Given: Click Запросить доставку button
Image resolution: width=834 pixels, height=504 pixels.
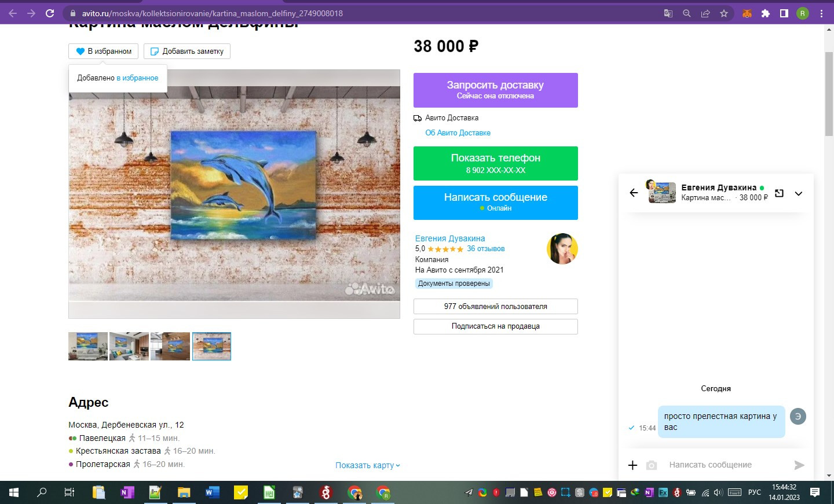Looking at the screenshot, I should [496, 90].
